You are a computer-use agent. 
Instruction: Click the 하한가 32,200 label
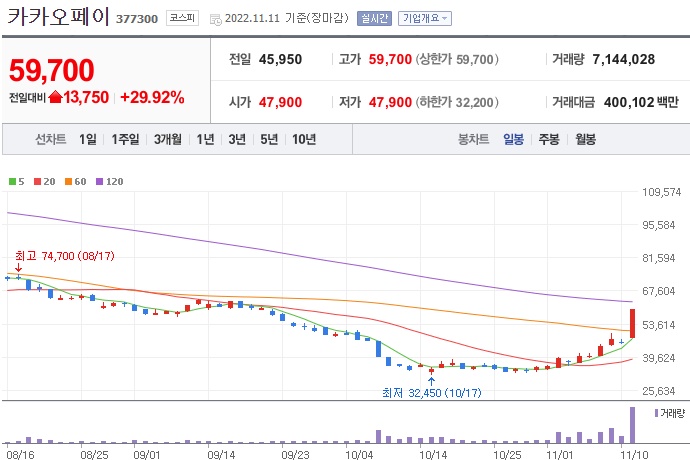457,102
